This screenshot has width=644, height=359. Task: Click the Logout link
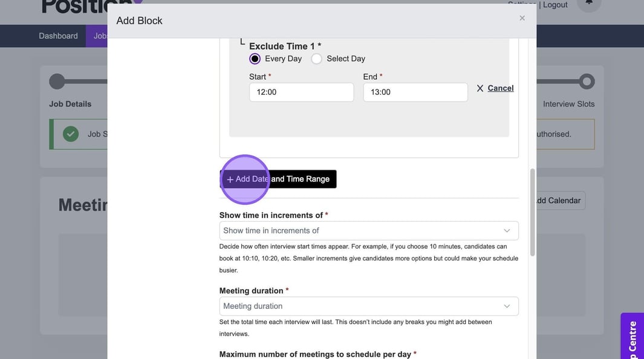coord(555,5)
